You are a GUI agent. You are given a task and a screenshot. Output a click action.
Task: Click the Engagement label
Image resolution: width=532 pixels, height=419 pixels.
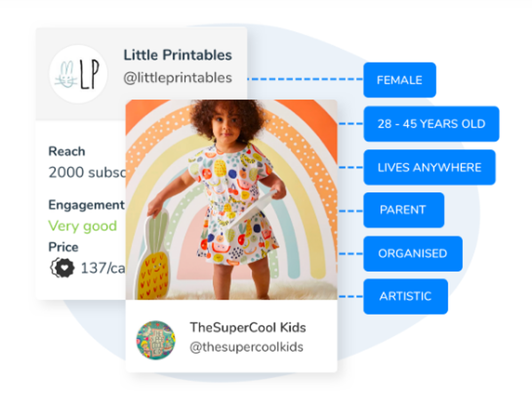click(87, 205)
